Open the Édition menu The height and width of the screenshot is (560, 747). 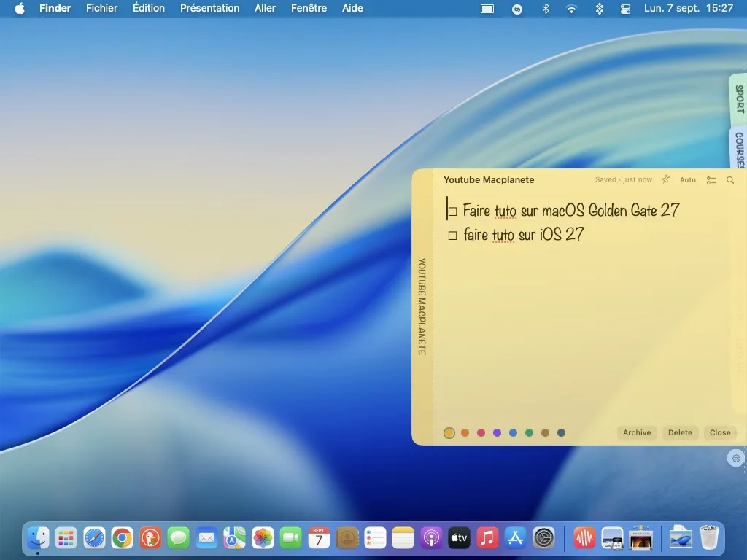(x=149, y=8)
